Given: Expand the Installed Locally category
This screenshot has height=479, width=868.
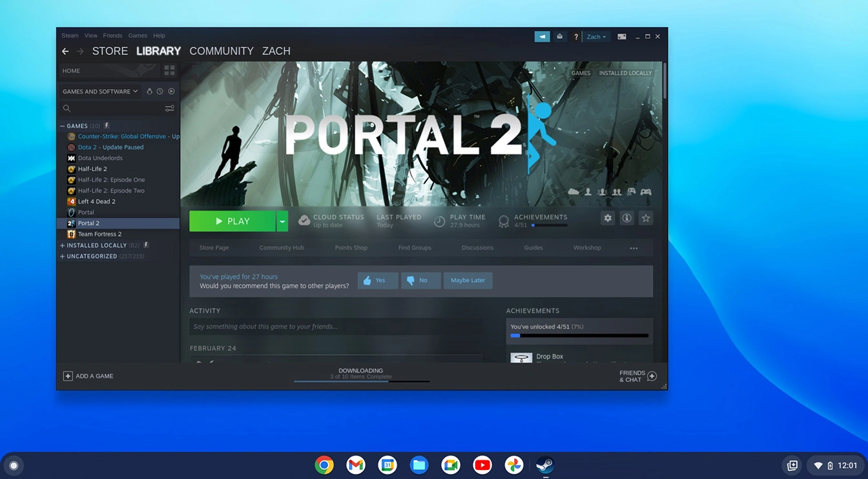Looking at the screenshot, I should [x=63, y=245].
